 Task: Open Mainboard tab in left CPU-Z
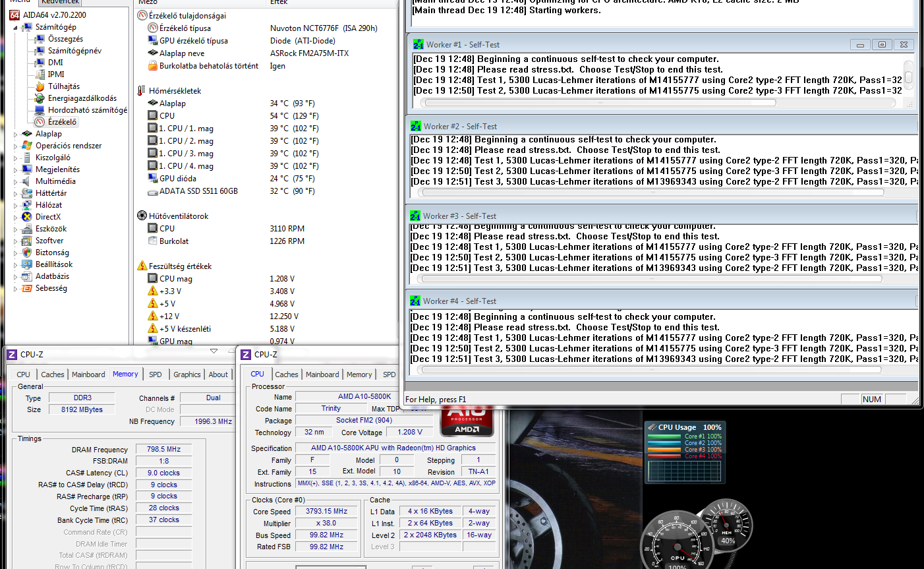88,374
